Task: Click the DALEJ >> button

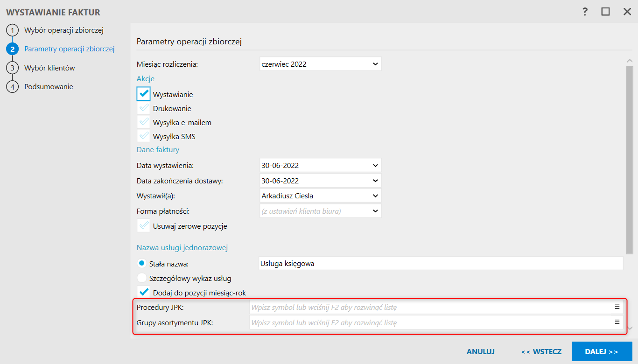Action: pos(602,351)
